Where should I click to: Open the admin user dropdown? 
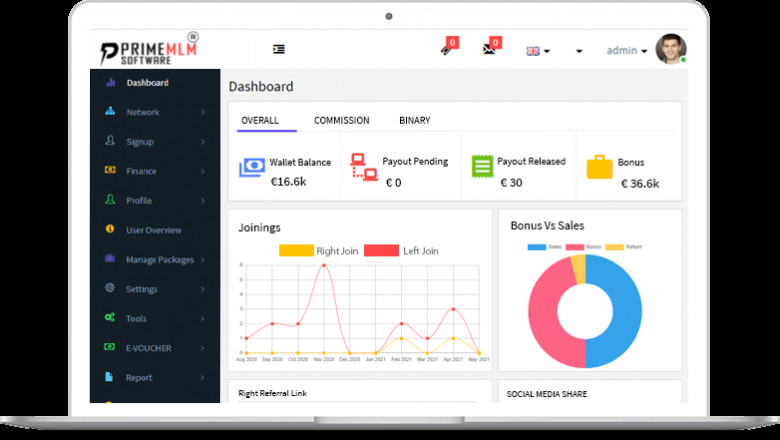[x=627, y=50]
